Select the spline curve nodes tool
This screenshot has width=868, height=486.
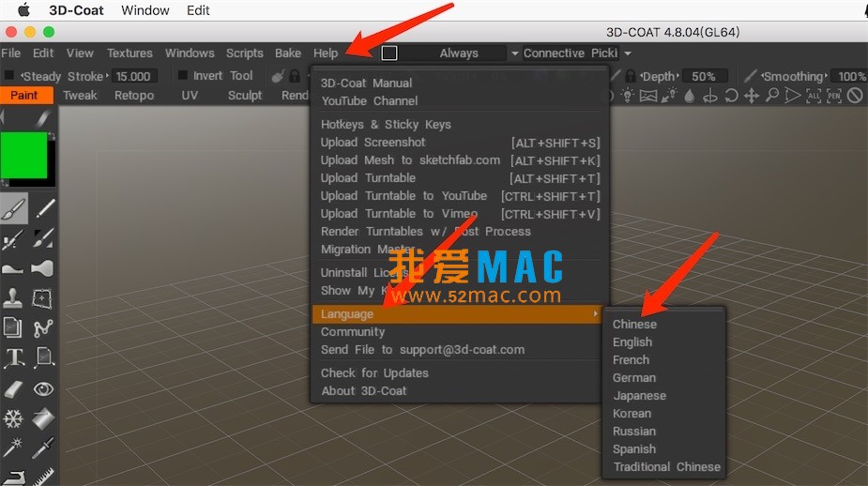42,327
